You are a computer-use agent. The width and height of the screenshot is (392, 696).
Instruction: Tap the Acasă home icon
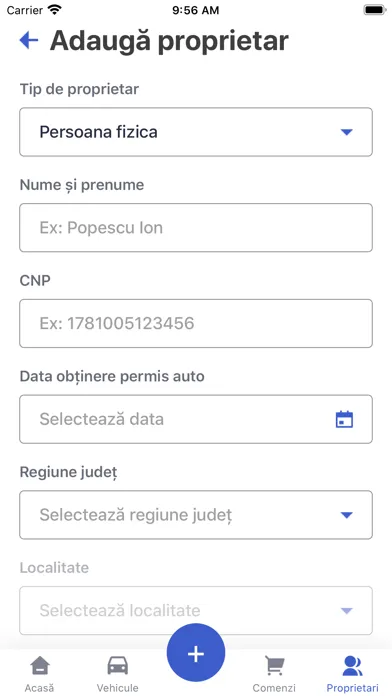[x=40, y=666]
